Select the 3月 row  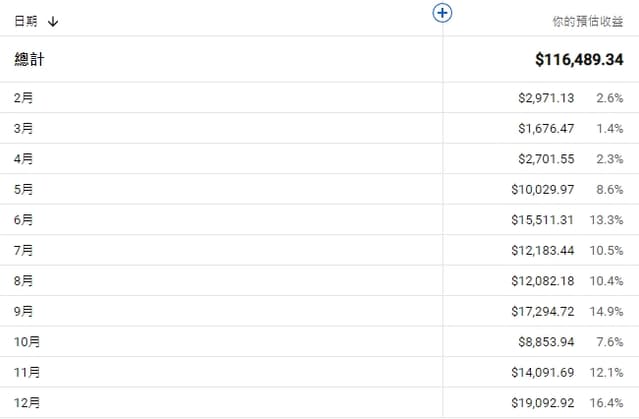click(x=24, y=128)
